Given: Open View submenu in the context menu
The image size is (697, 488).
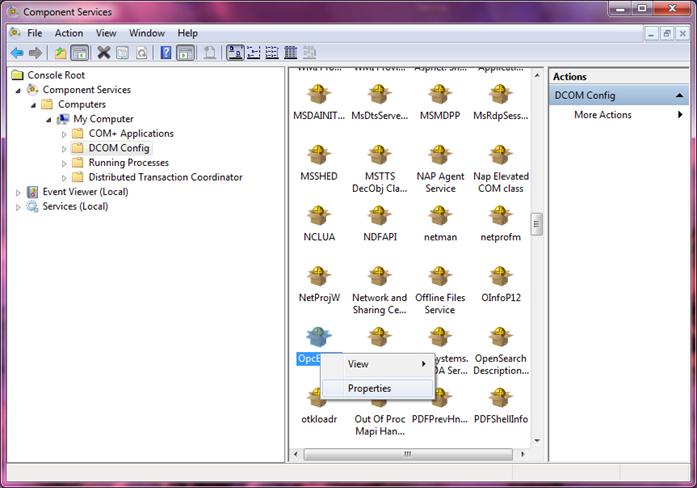Looking at the screenshot, I should tap(377, 364).
